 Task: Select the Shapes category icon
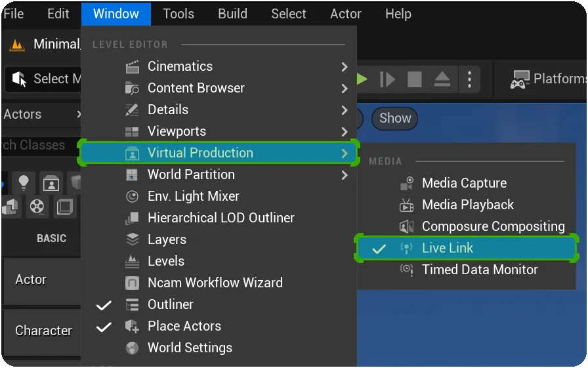(10, 207)
